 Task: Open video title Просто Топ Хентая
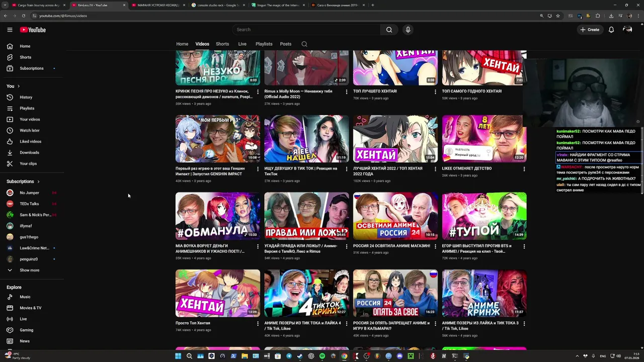193,323
